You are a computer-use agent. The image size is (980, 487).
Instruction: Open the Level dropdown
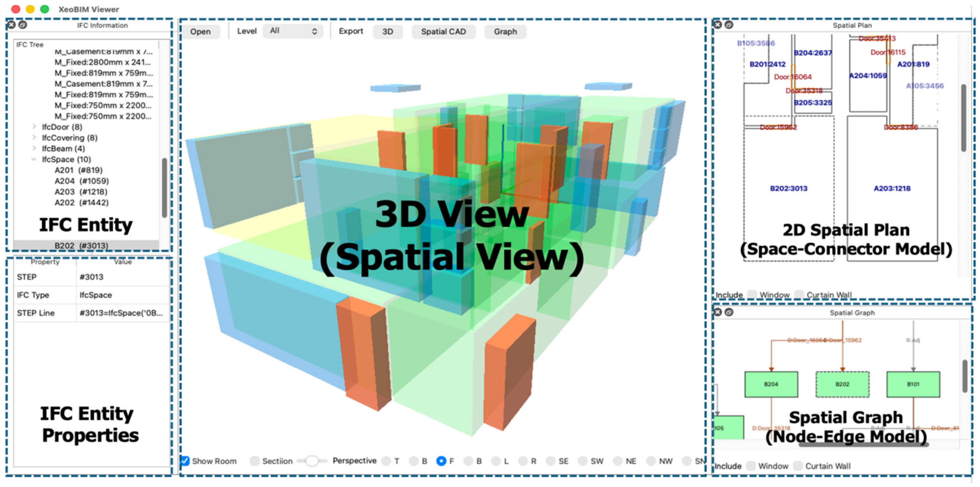coord(292,31)
